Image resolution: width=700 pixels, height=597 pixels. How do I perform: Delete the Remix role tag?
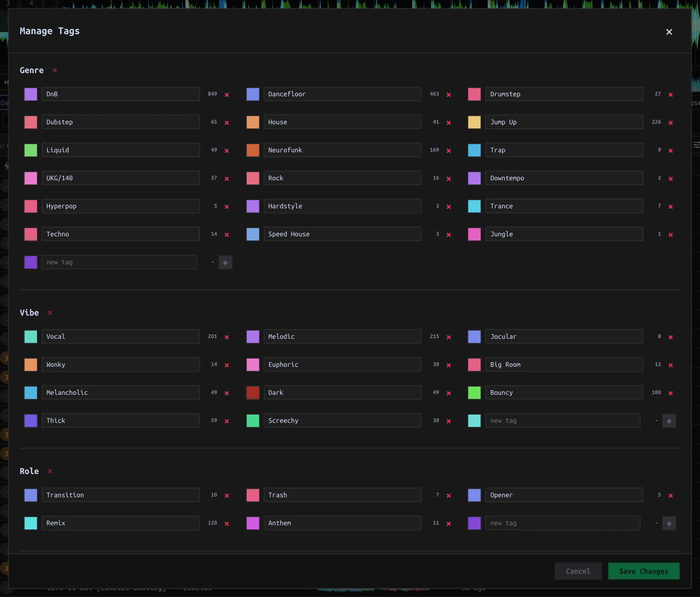227,524
